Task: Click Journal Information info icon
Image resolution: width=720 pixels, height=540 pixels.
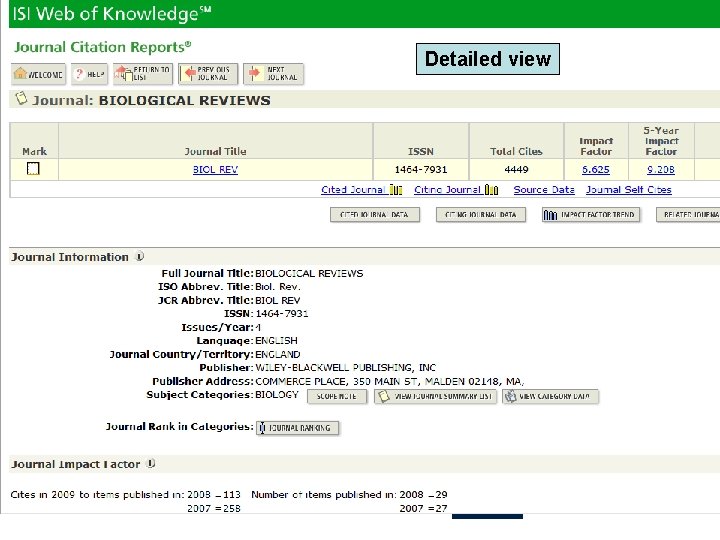Action: tap(140, 257)
